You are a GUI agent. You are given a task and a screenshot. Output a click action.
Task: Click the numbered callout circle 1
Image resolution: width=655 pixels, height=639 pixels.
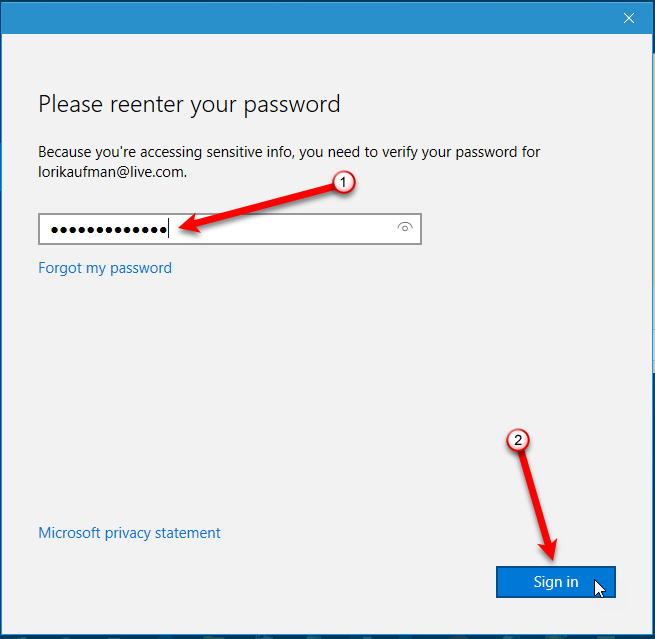pyautogui.click(x=343, y=183)
